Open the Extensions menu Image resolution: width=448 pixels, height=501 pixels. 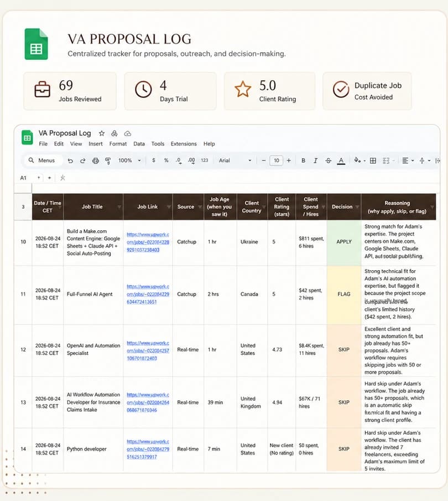point(184,144)
